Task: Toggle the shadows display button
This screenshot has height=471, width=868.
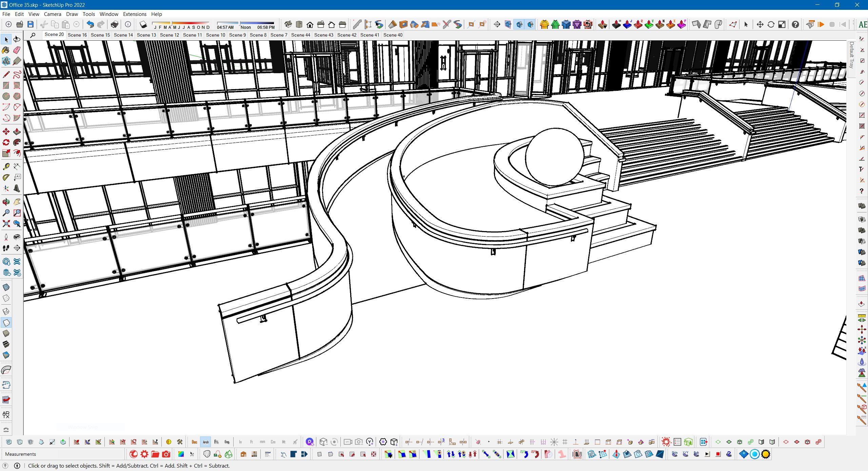Action: pos(143,24)
